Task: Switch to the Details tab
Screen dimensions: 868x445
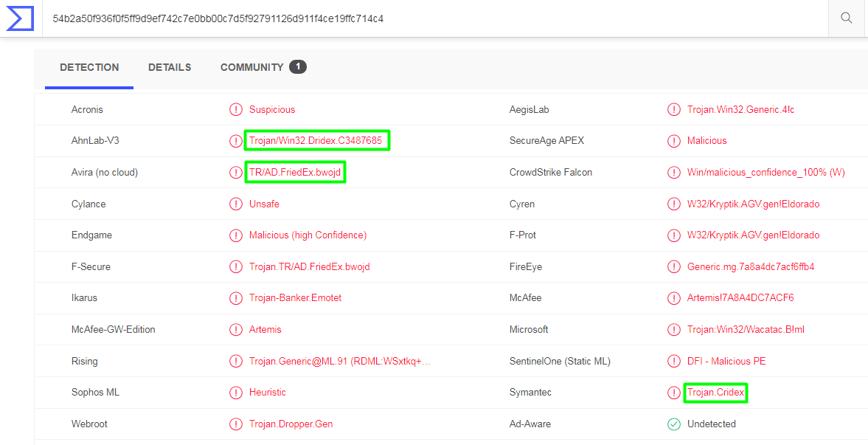Action: (x=170, y=67)
